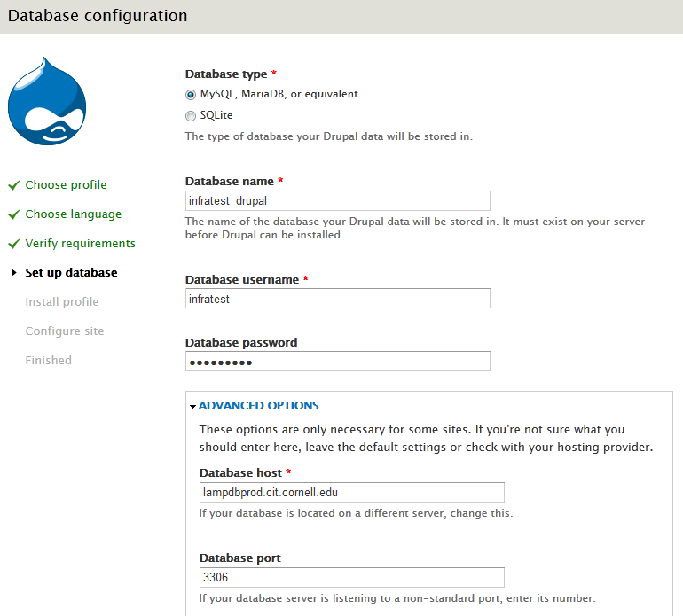This screenshot has height=616, width=683.
Task: Click the 'located on a different server' help text
Action: pos(356,513)
